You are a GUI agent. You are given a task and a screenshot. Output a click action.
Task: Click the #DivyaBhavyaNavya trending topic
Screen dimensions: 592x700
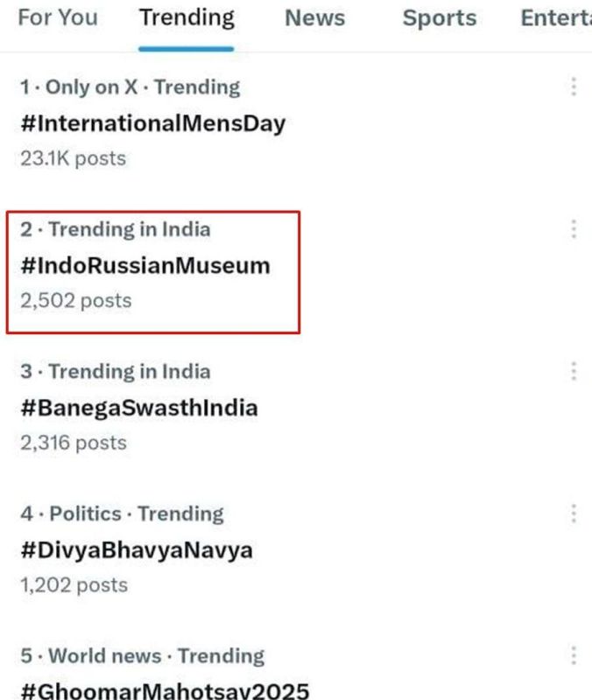click(x=137, y=550)
